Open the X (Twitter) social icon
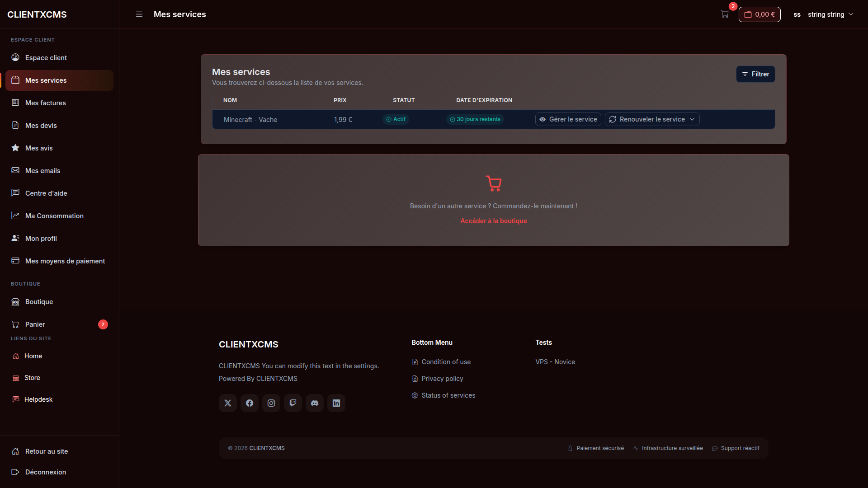Viewport: 868px width, 488px height. [228, 403]
